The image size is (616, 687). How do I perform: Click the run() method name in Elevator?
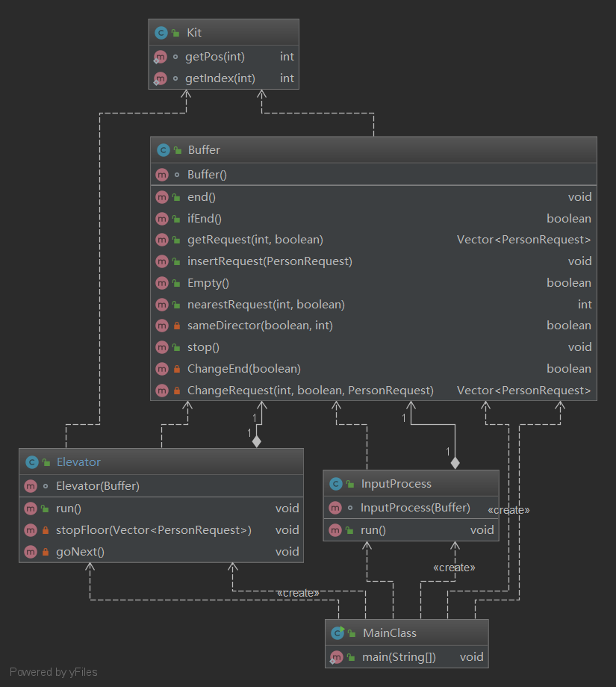[x=69, y=509]
